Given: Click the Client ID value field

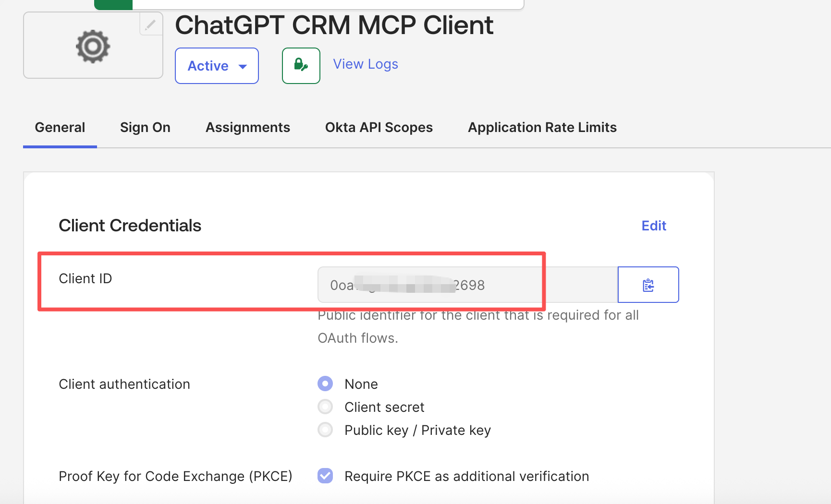Looking at the screenshot, I should [x=468, y=285].
